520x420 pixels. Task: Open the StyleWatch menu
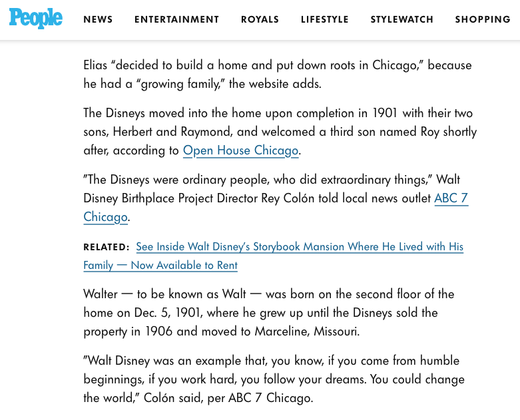click(x=401, y=19)
